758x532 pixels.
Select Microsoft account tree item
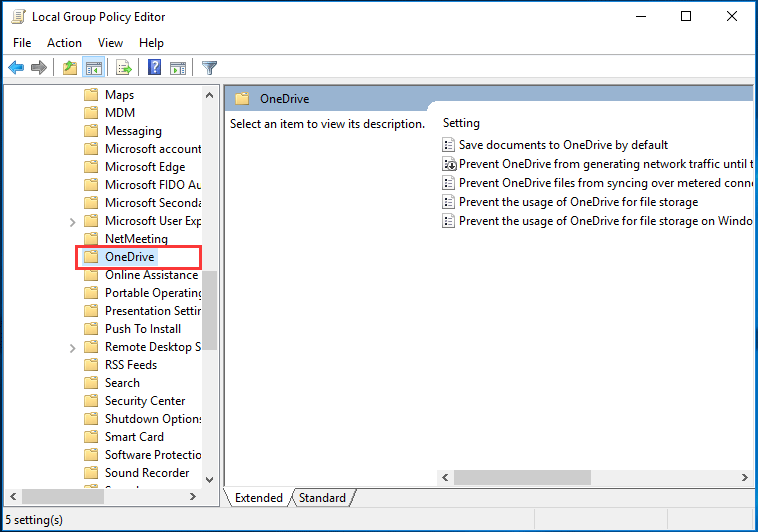coord(153,149)
